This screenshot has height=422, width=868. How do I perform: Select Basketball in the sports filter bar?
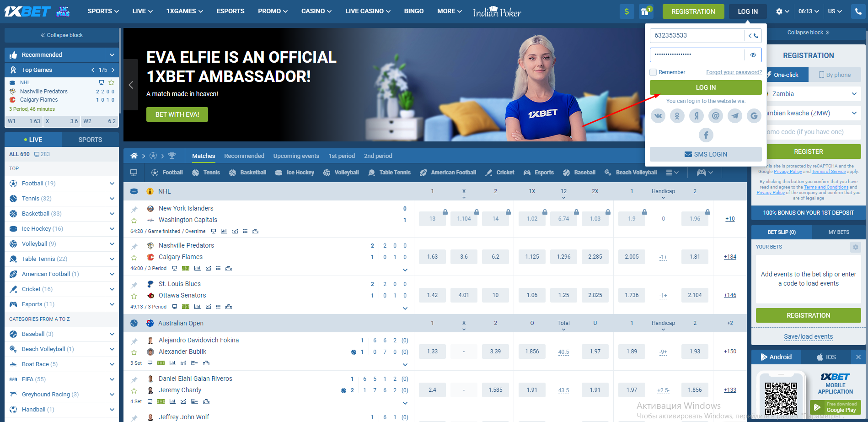pyautogui.click(x=248, y=173)
